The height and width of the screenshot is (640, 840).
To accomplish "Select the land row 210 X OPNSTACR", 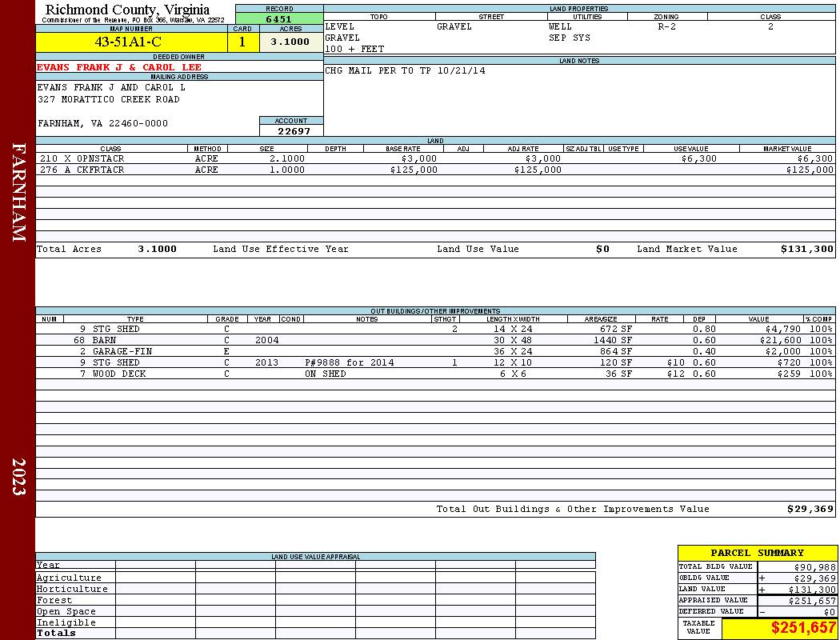I will point(435,158).
